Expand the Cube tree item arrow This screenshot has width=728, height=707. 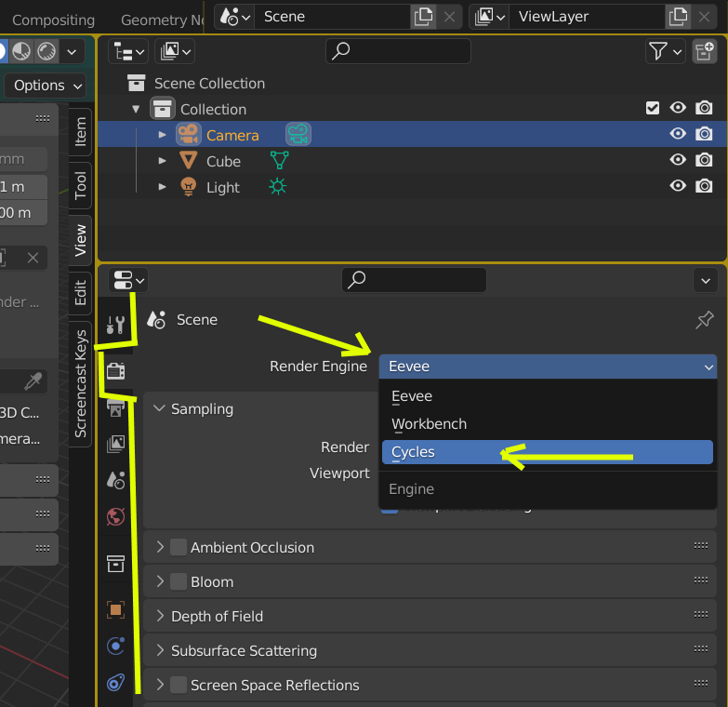click(x=162, y=161)
